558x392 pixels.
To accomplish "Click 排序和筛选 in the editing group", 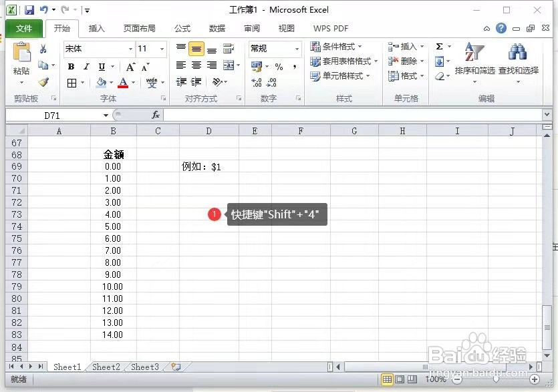I will pos(476,59).
